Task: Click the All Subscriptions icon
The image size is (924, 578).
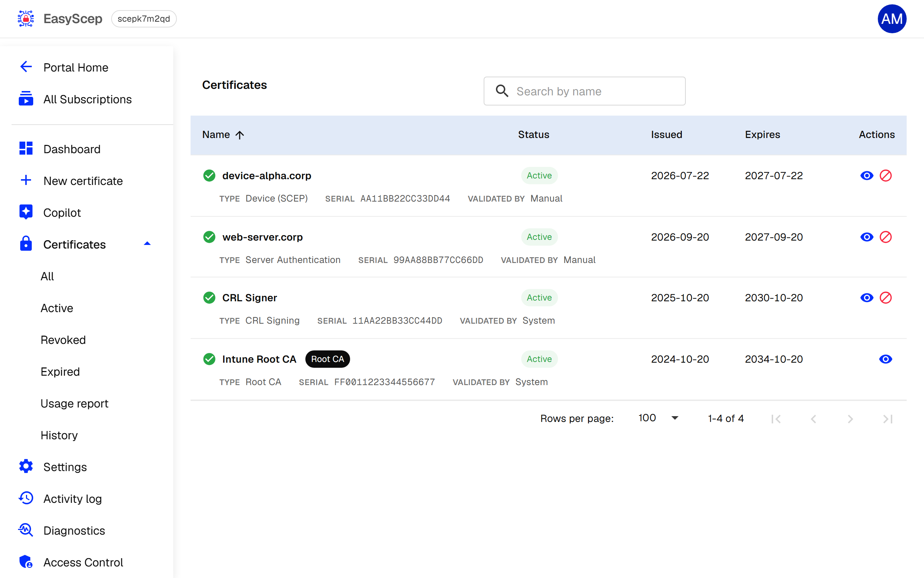Action: coord(26,99)
